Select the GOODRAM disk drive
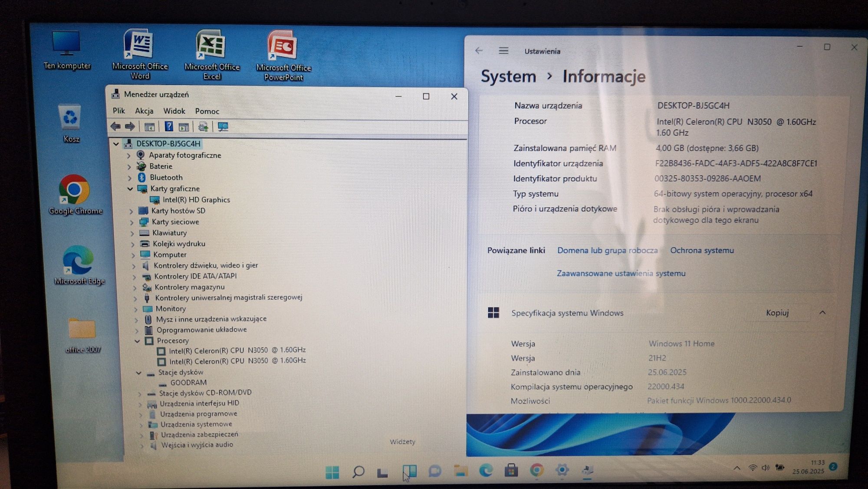 pos(188,383)
